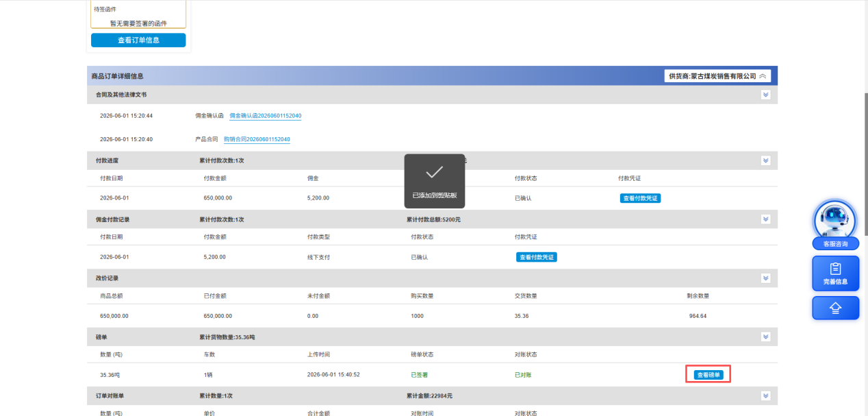Click the 查看磅单 button
The image size is (868, 416).
tap(709, 375)
